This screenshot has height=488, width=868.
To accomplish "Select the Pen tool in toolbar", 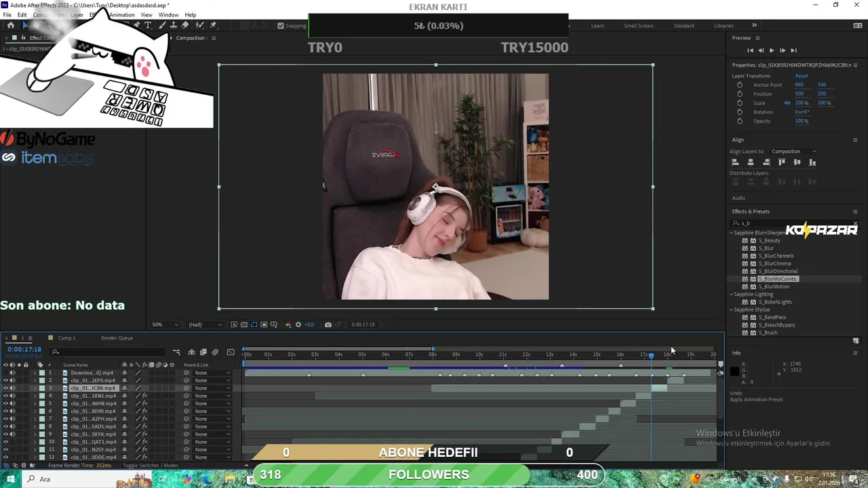I will (x=136, y=25).
